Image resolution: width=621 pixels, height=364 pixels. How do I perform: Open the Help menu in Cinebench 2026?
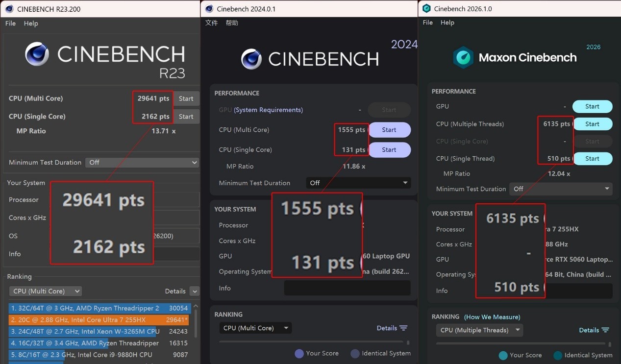coord(447,23)
